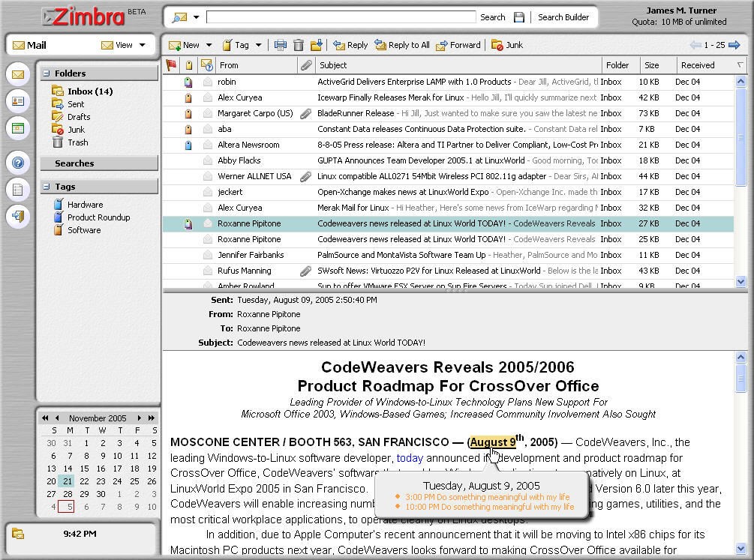Click inside the search text field
Screen dimensions: 754x560
341,17
